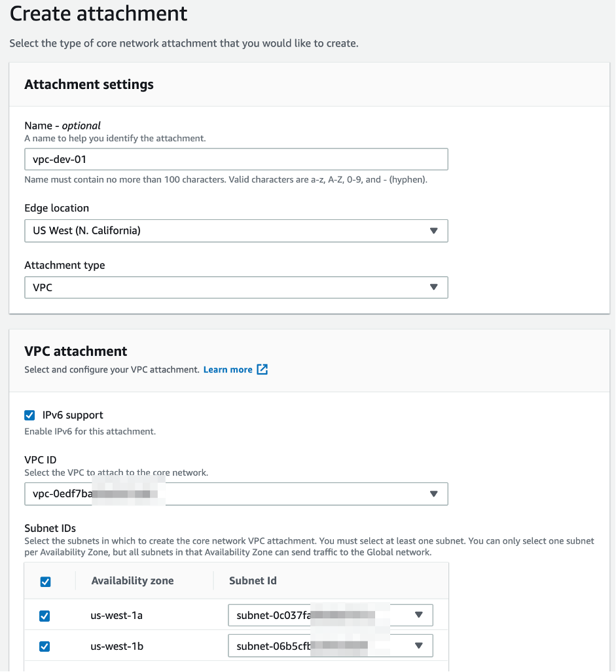The height and width of the screenshot is (672, 616).
Task: Click the Edge location dropdown arrow
Action: coord(433,231)
